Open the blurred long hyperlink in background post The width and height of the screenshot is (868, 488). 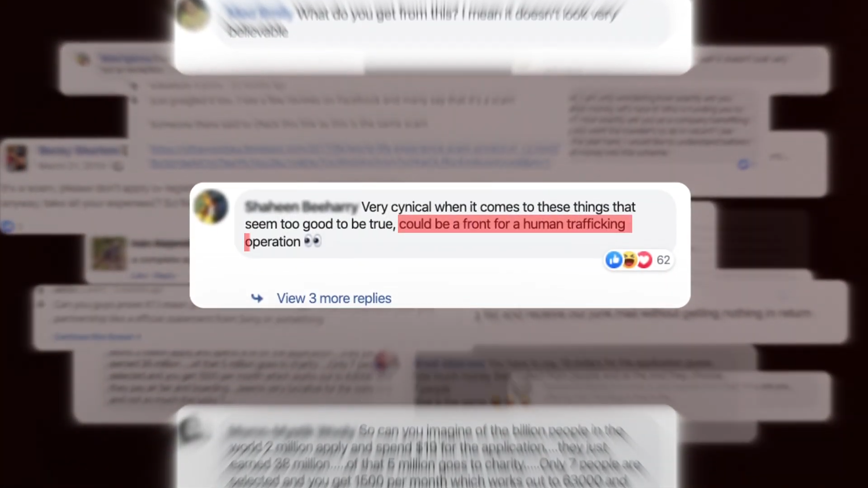tap(355, 155)
